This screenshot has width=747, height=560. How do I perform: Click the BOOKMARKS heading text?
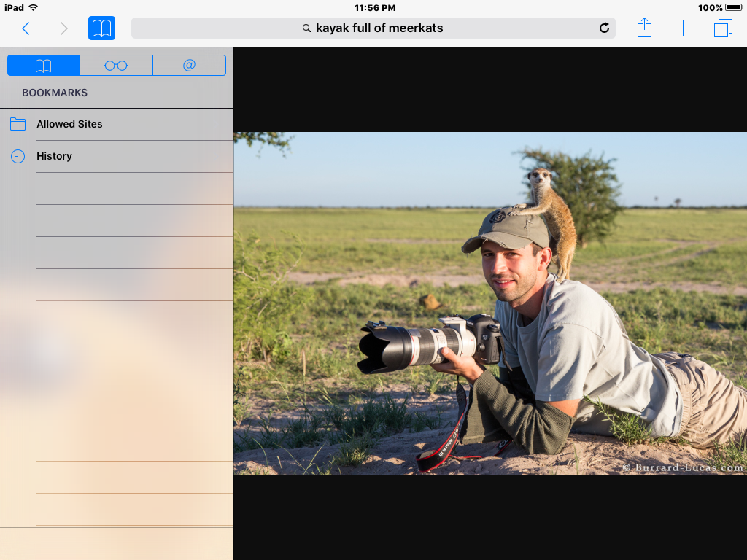tap(55, 93)
